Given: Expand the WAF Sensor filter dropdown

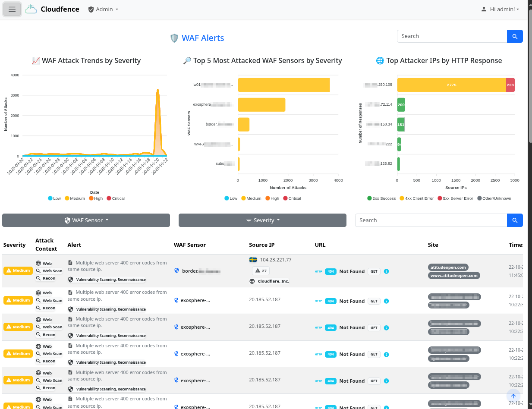Looking at the screenshot, I should point(86,220).
